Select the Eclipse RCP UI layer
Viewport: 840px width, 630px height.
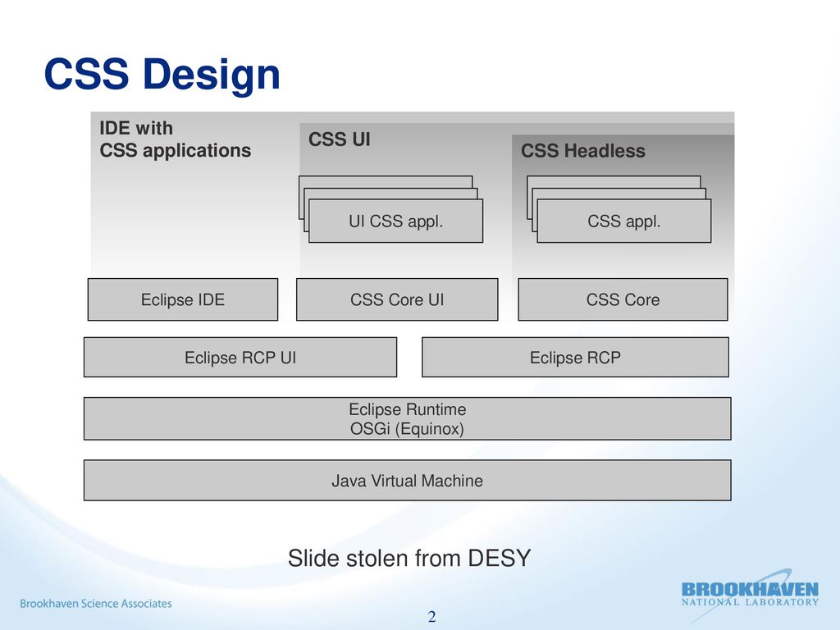240,358
